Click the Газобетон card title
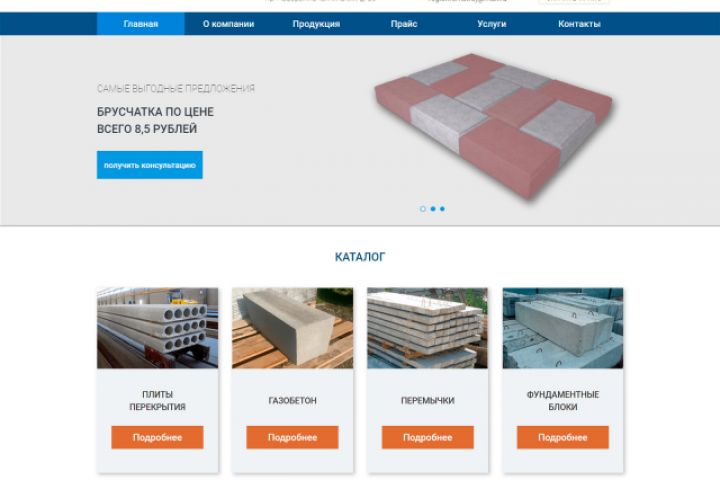The width and height of the screenshot is (720, 480). [x=292, y=401]
